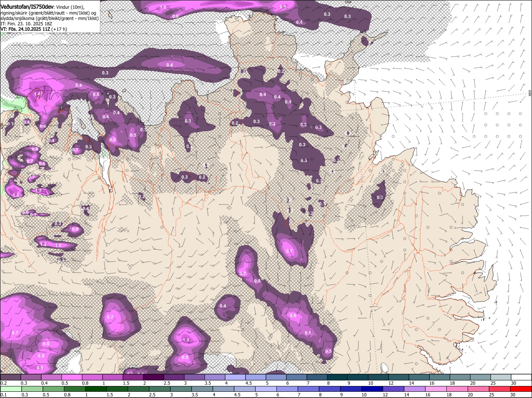Choose the 1.5–2 swatch in the lower legend row
The height and width of the screenshot is (398, 532).
click(x=117, y=389)
